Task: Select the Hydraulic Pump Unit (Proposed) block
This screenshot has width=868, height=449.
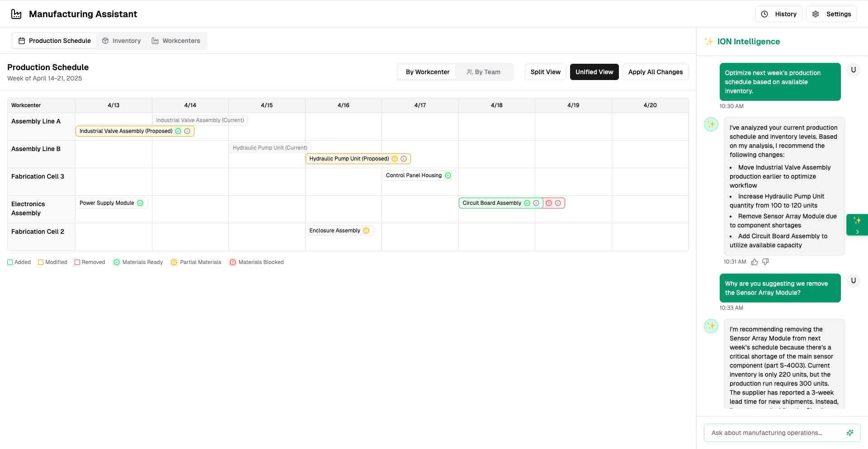Action: [358, 159]
